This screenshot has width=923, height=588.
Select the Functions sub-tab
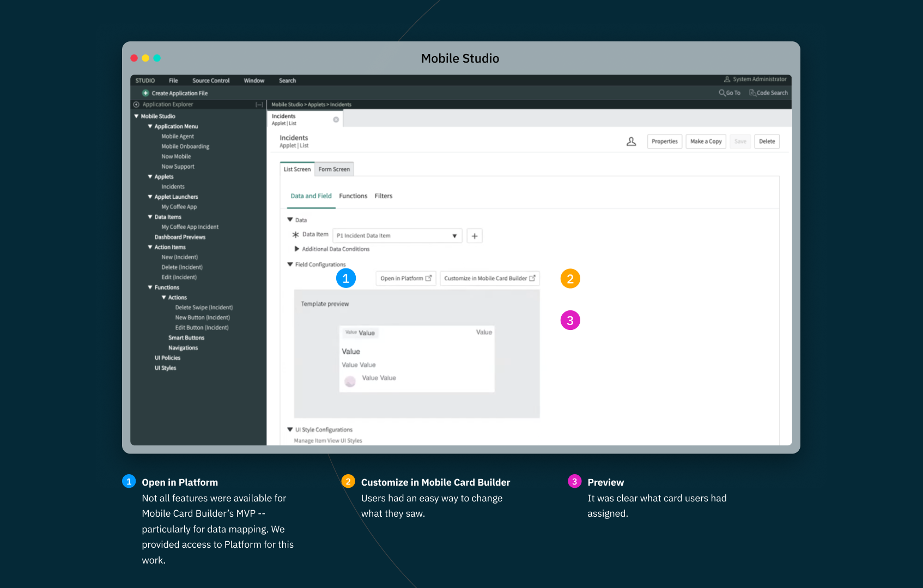[353, 196]
